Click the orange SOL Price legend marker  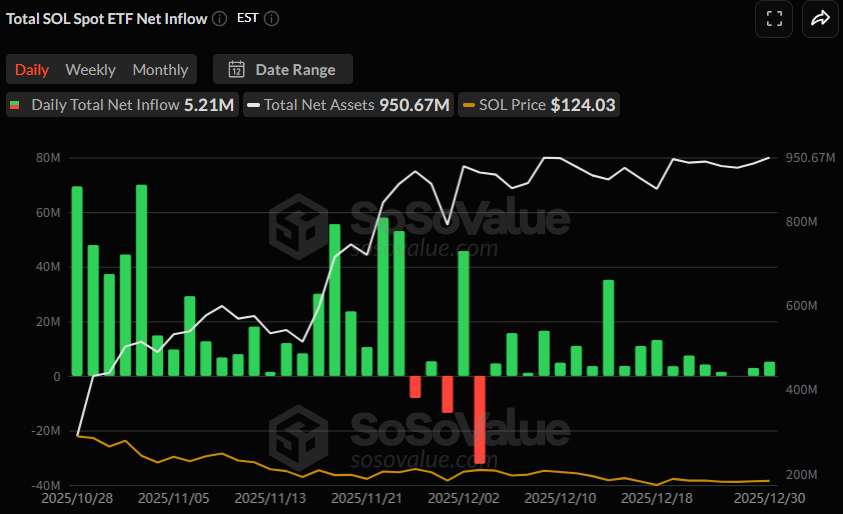pos(468,104)
